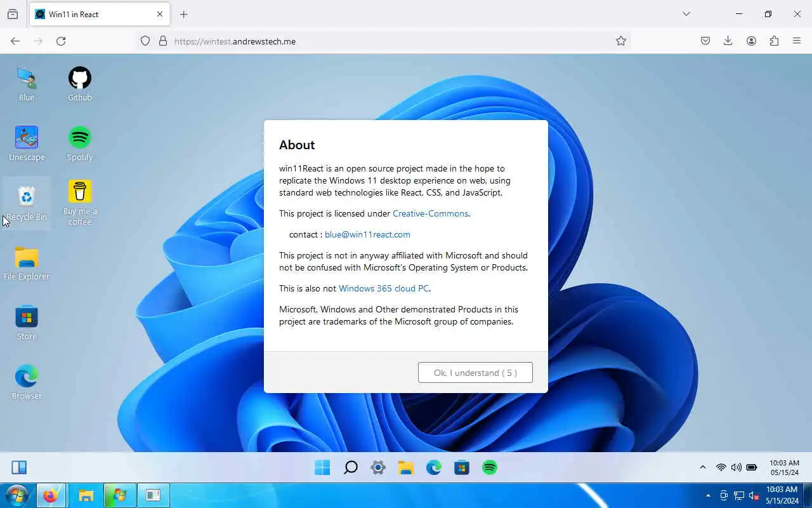Open Settings from the Win11 taskbar
812x508 pixels.
378,468
